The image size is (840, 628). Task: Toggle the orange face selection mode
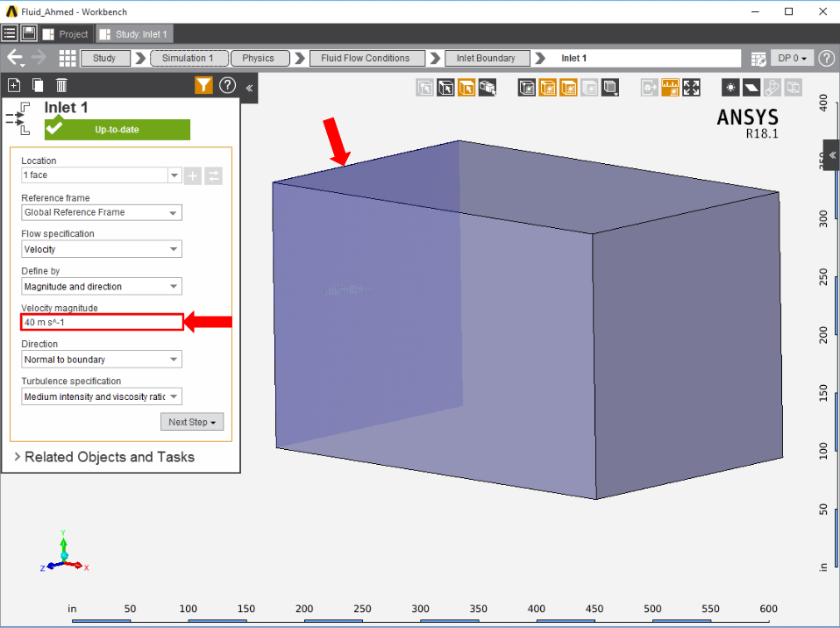click(466, 88)
